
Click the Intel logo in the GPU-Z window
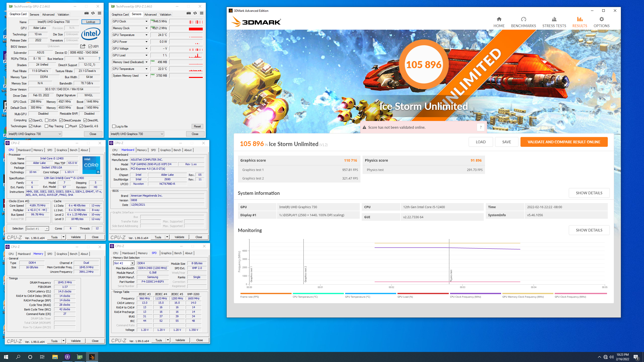pyautogui.click(x=91, y=34)
